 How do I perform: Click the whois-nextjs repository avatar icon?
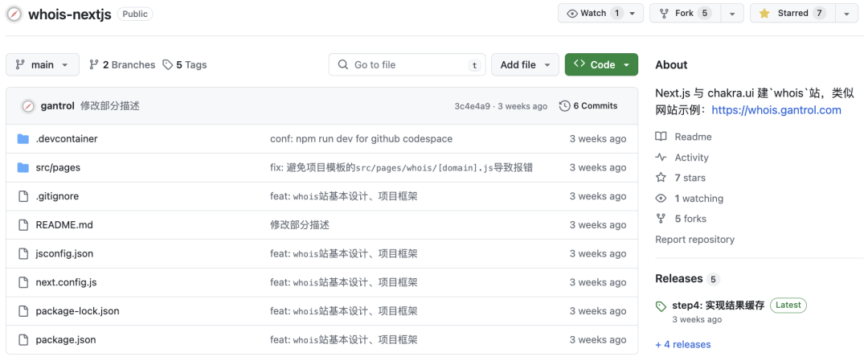(x=14, y=14)
